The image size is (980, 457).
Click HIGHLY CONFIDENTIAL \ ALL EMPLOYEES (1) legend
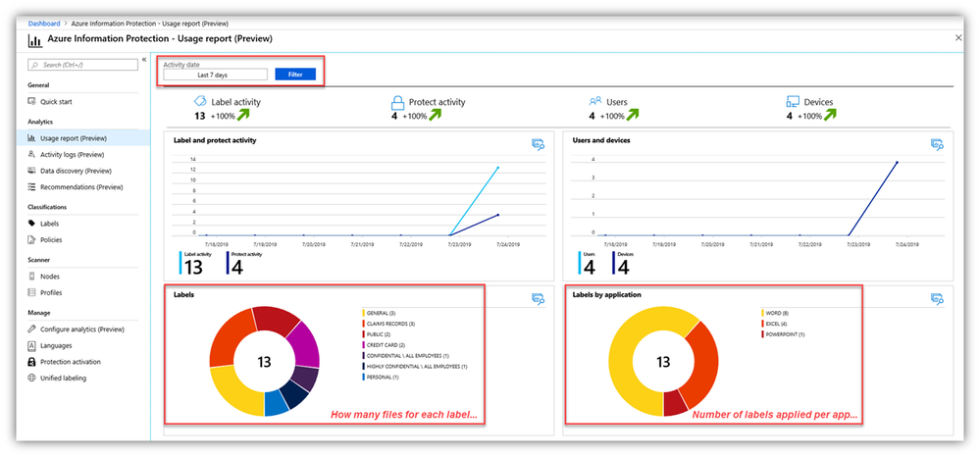[x=414, y=367]
